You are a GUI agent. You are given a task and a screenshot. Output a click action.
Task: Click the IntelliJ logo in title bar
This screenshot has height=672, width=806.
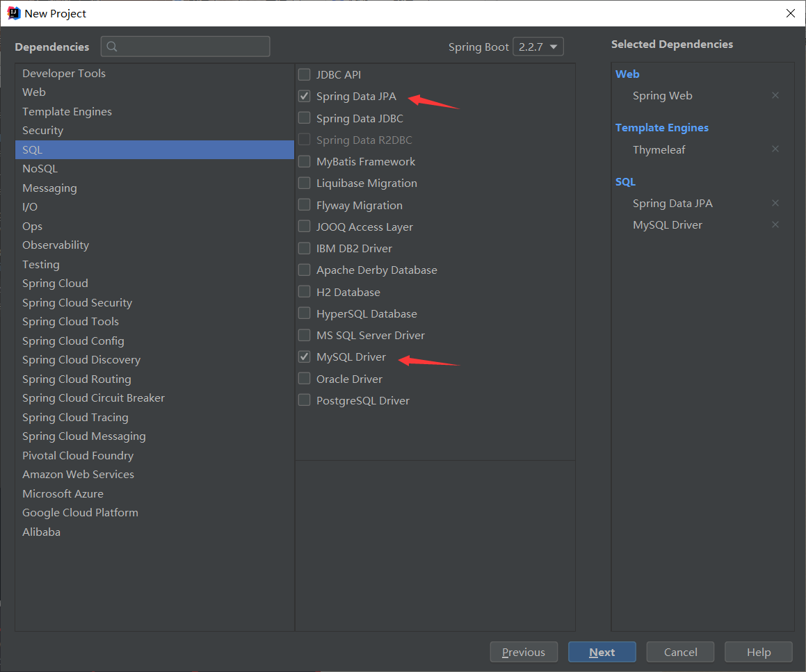click(13, 13)
